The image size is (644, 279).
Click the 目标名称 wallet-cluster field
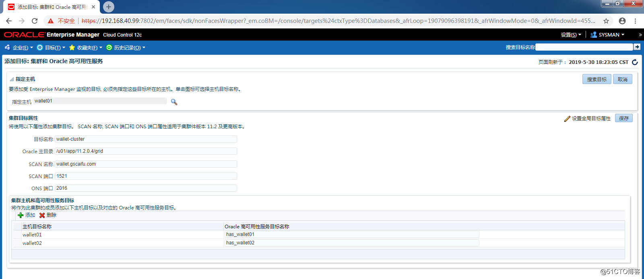coord(146,139)
